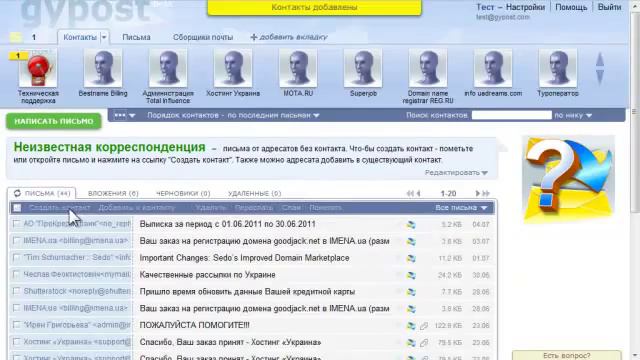Click the Пометить action
The height and width of the screenshot is (360, 640).
tap(325, 208)
